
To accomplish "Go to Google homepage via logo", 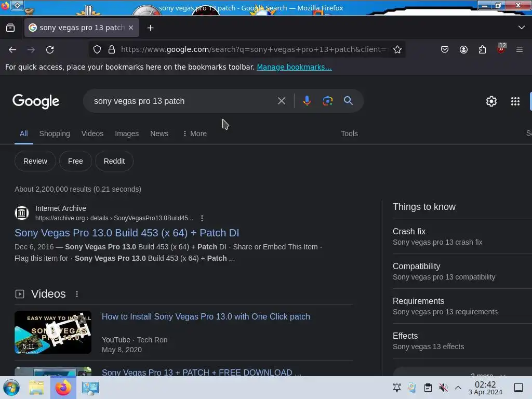I will click(36, 101).
